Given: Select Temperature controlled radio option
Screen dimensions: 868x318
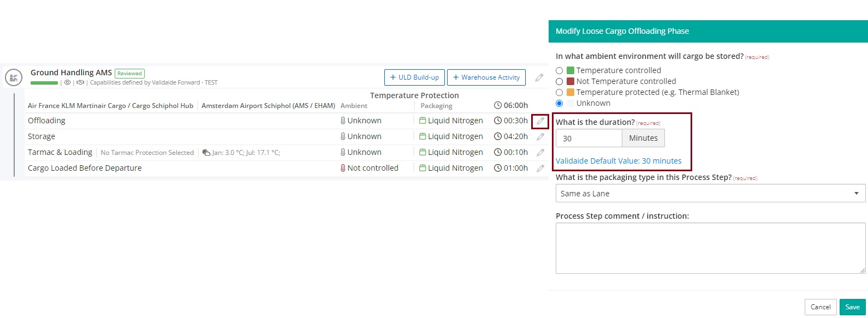Looking at the screenshot, I should tap(559, 70).
